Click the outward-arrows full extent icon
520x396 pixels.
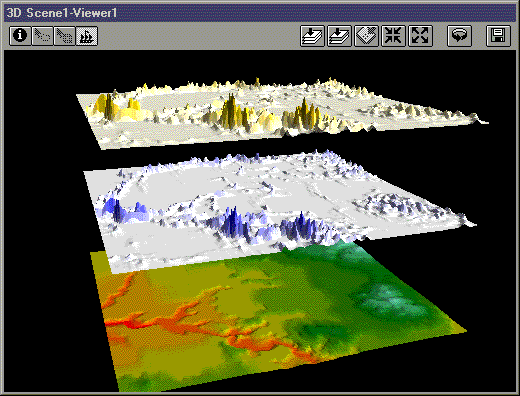pos(420,35)
